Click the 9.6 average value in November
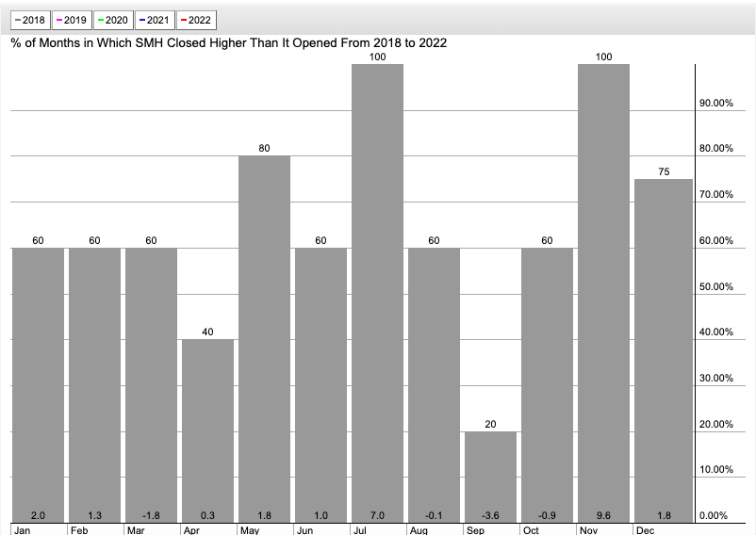This screenshot has width=756, height=535. [x=603, y=516]
